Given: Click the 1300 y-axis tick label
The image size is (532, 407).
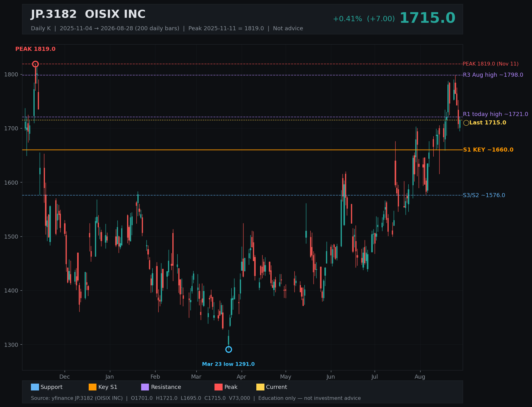Looking at the screenshot, I should click(x=11, y=345).
